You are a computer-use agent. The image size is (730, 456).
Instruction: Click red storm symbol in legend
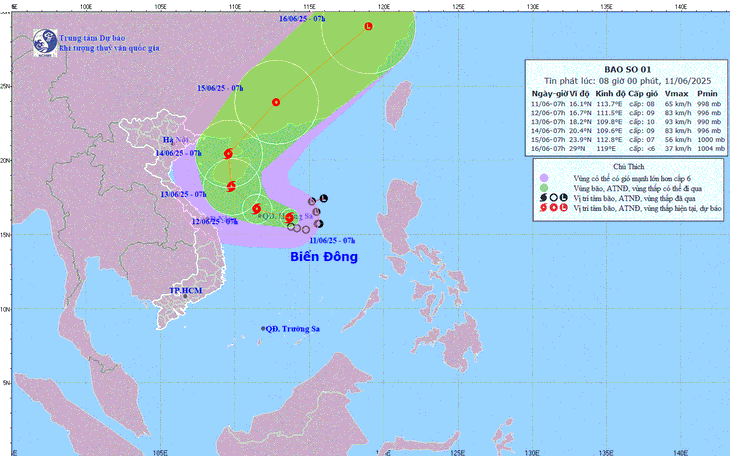pyautogui.click(x=543, y=208)
